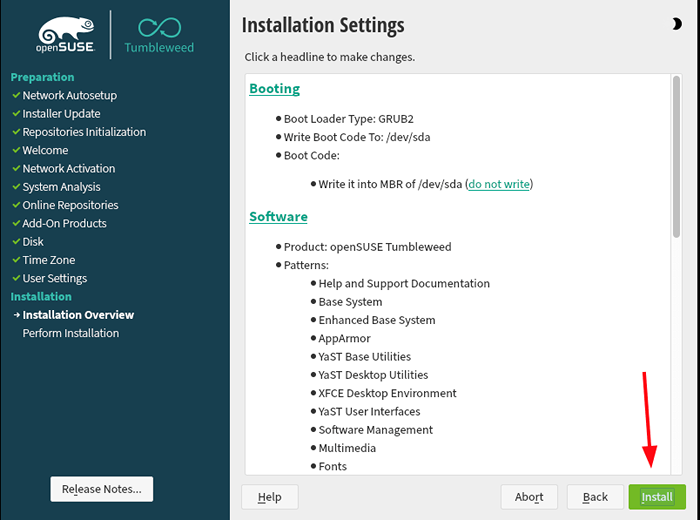This screenshot has width=700, height=520.
Task: Click the 'Enhanced Base System' pattern
Action: tap(377, 320)
